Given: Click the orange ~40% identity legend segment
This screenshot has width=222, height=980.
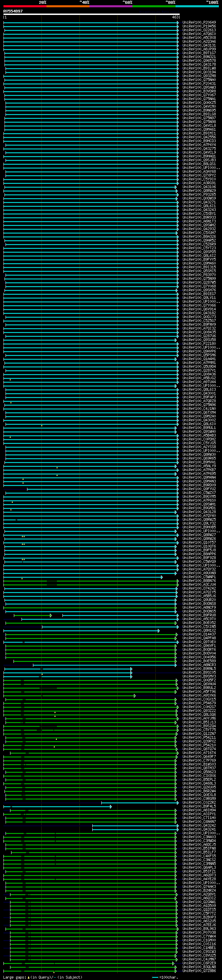Looking at the screenshot, I should coord(68,6).
